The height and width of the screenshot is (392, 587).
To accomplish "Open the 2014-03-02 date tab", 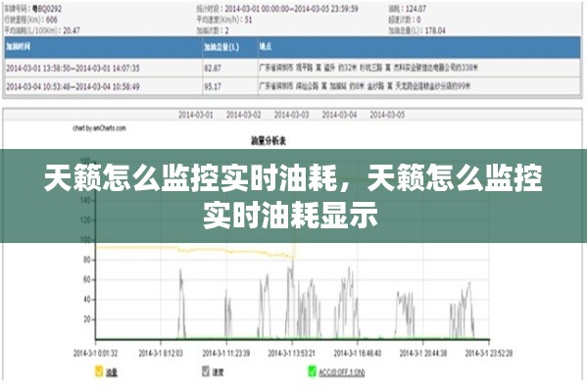I will [243, 115].
